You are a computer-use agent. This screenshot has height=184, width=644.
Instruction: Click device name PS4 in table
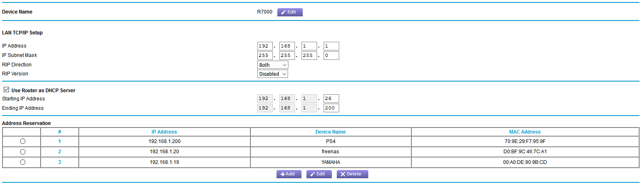click(x=331, y=141)
